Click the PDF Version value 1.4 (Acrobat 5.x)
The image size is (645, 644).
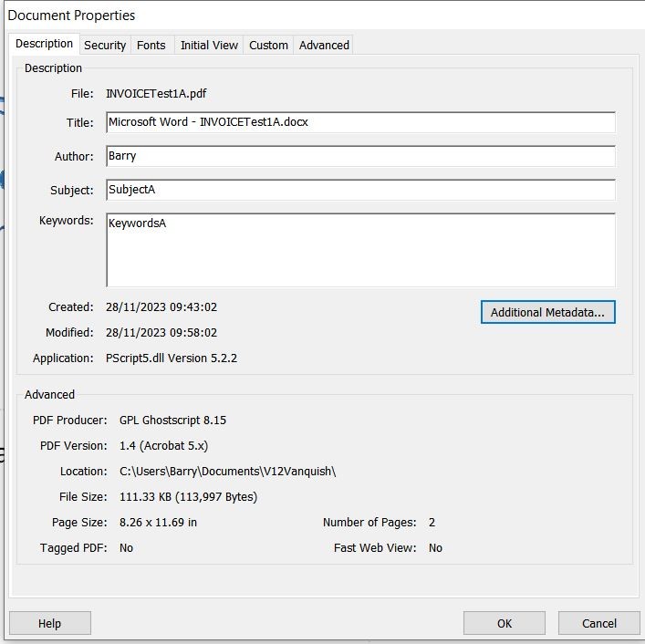pyautogui.click(x=163, y=446)
